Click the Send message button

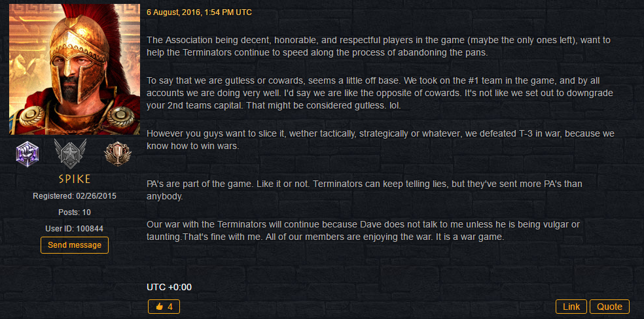coord(75,245)
